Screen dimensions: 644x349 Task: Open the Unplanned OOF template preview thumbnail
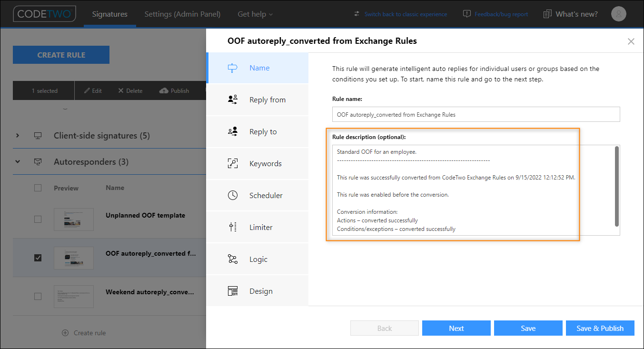(x=74, y=219)
